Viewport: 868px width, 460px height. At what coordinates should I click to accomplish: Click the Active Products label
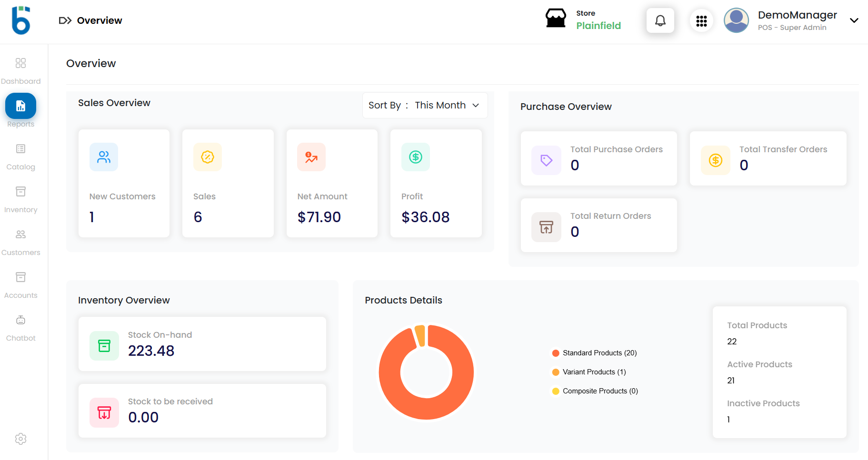pos(759,364)
